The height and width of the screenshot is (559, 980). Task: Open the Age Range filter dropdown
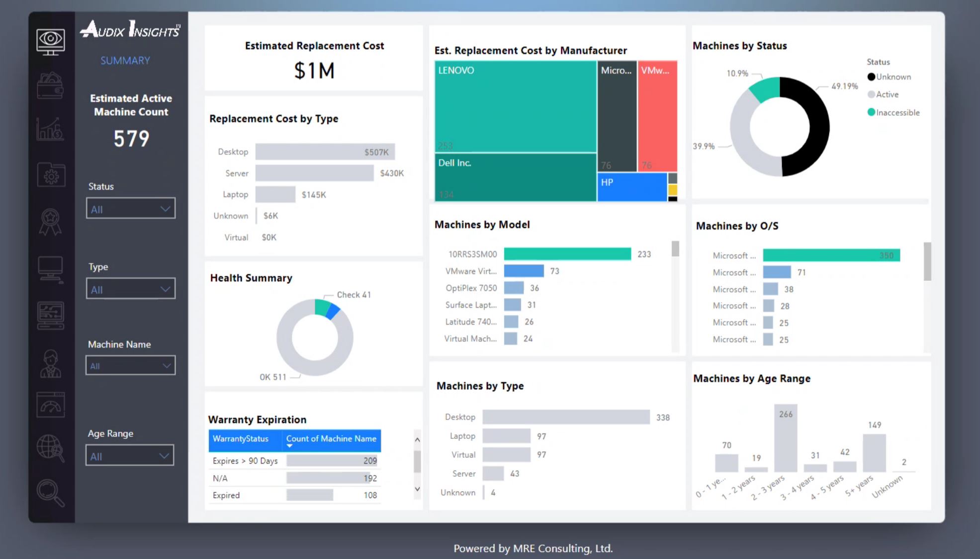tap(130, 455)
